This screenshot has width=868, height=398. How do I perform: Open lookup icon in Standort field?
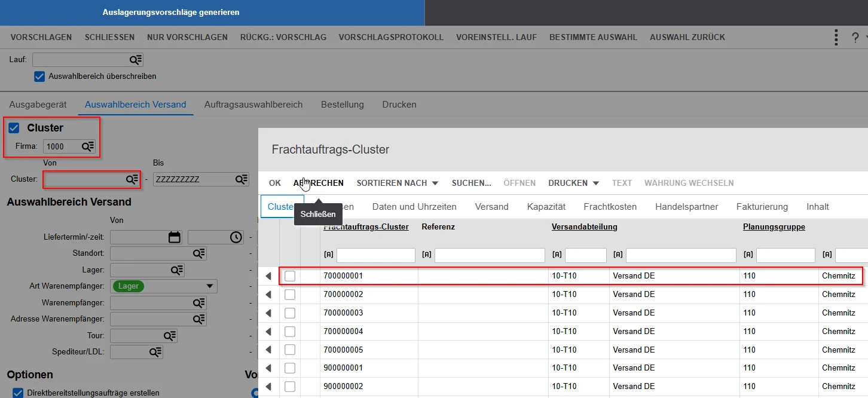199,253
